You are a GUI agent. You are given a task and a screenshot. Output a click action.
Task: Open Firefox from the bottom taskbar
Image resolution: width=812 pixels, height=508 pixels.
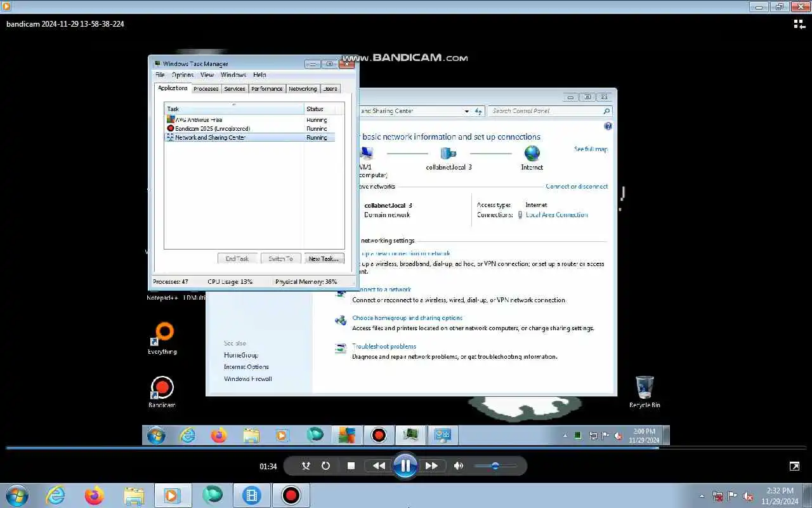click(95, 495)
